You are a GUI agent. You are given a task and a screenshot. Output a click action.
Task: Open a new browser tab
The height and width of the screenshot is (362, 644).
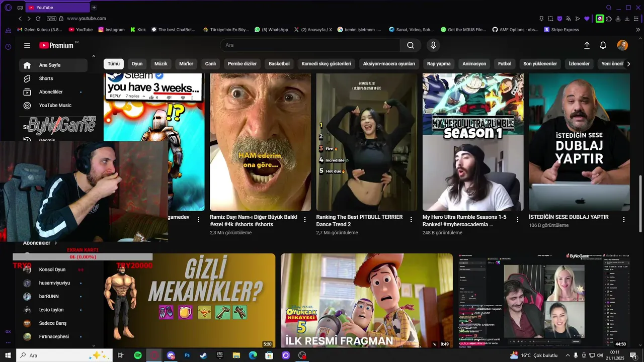click(94, 8)
